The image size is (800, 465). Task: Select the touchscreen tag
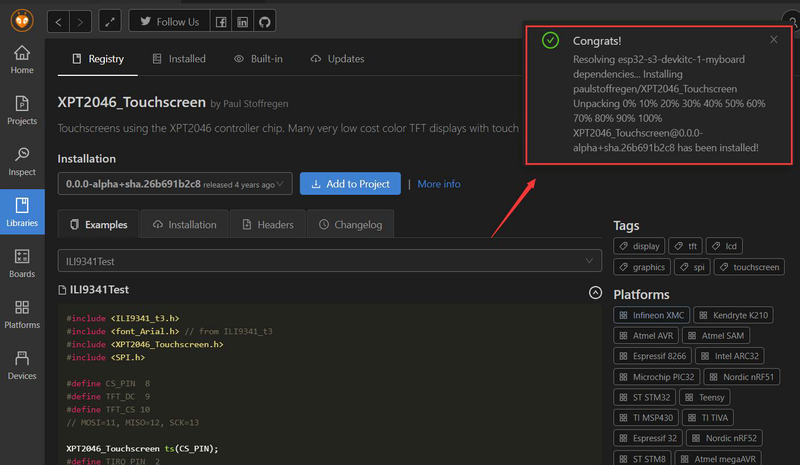tap(748, 267)
